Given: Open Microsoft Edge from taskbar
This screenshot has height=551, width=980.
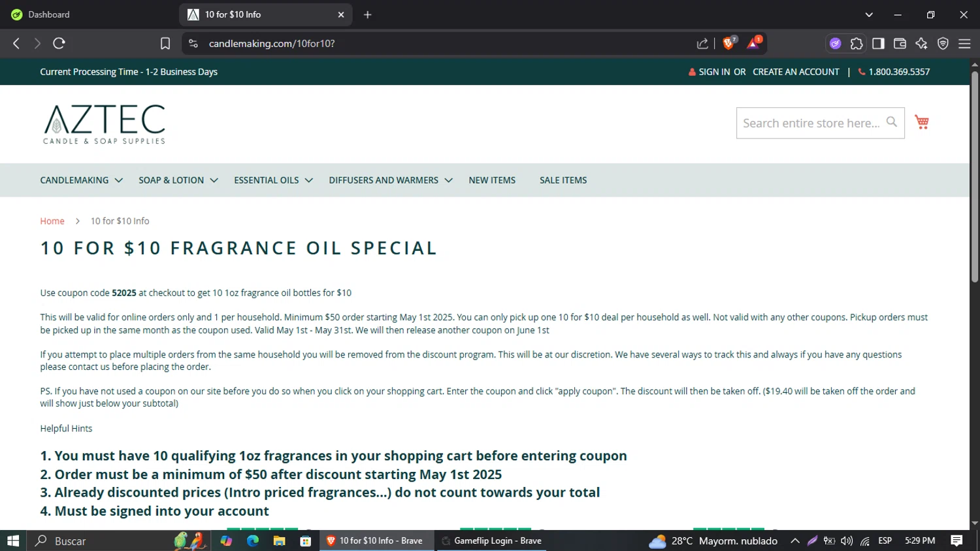Looking at the screenshot, I should [x=253, y=541].
